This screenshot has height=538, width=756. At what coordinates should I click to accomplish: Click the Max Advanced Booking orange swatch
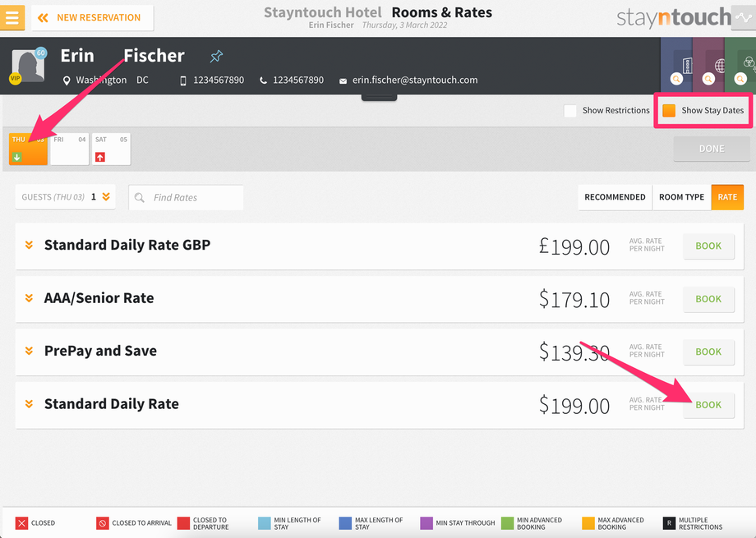(x=588, y=523)
